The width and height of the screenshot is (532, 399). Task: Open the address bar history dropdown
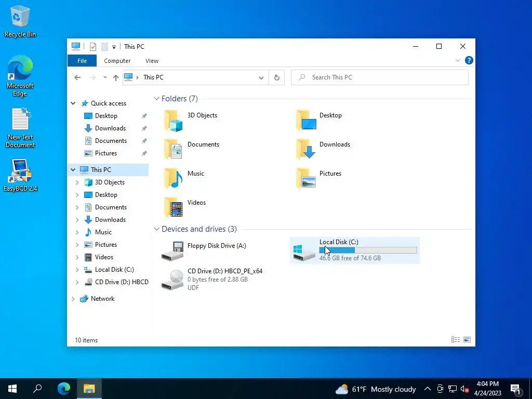coord(261,78)
